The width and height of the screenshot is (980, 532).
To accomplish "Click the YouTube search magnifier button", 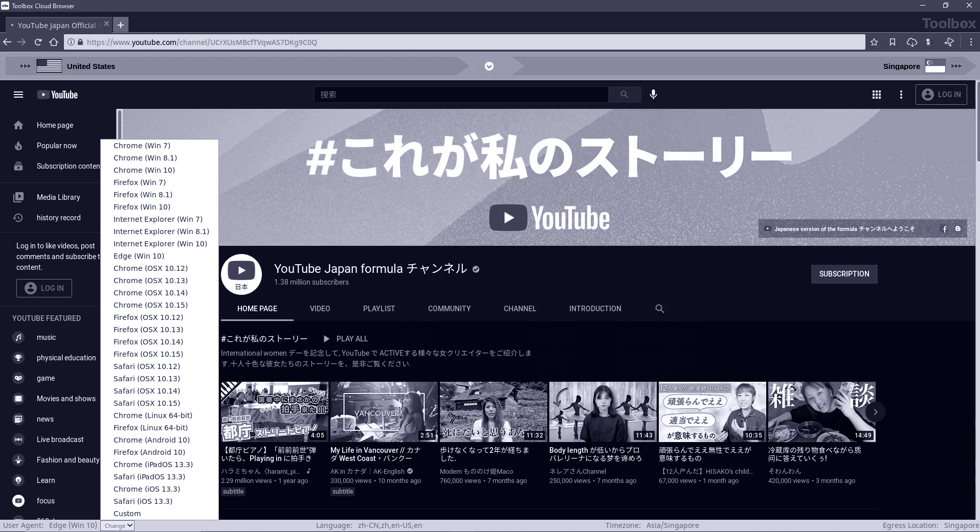I will (x=624, y=95).
